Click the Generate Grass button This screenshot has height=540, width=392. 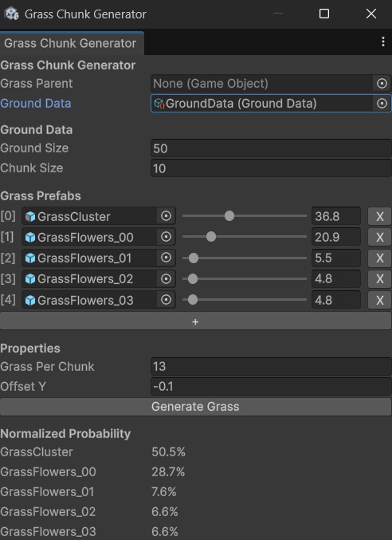point(195,407)
